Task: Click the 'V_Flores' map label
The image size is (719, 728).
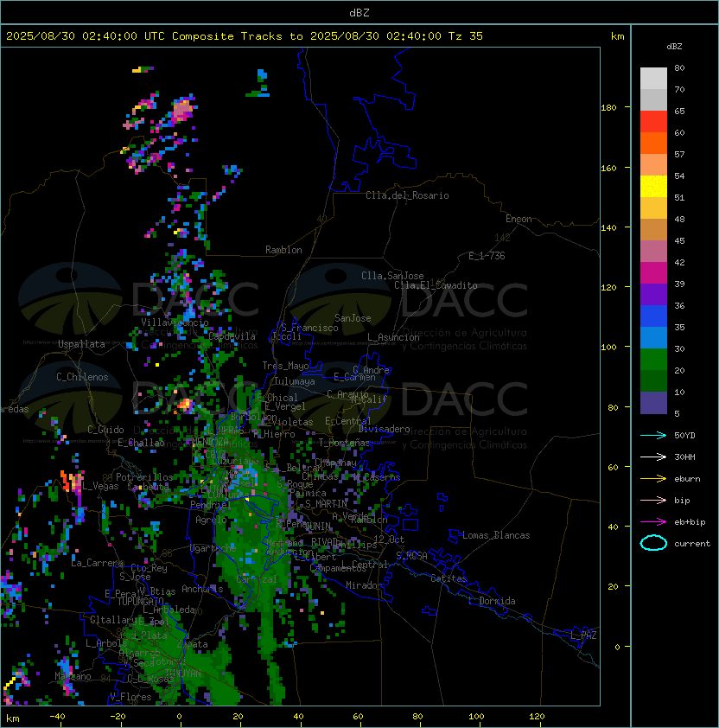Action: coord(130,697)
